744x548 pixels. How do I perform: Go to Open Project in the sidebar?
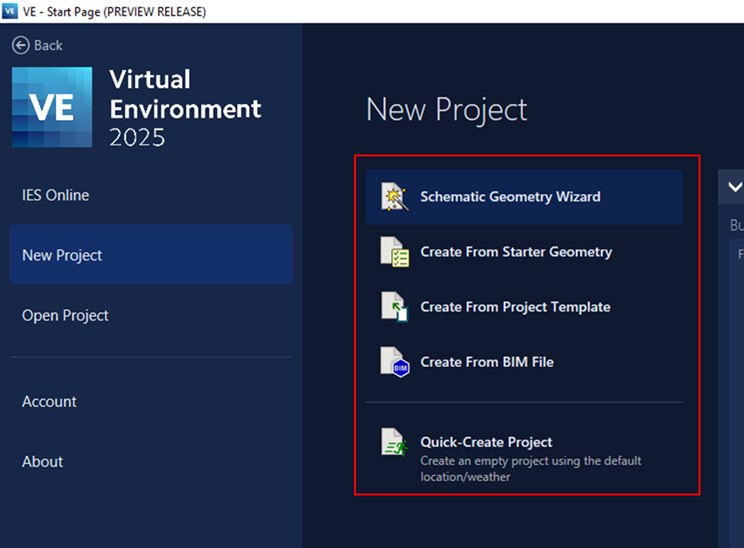click(65, 315)
